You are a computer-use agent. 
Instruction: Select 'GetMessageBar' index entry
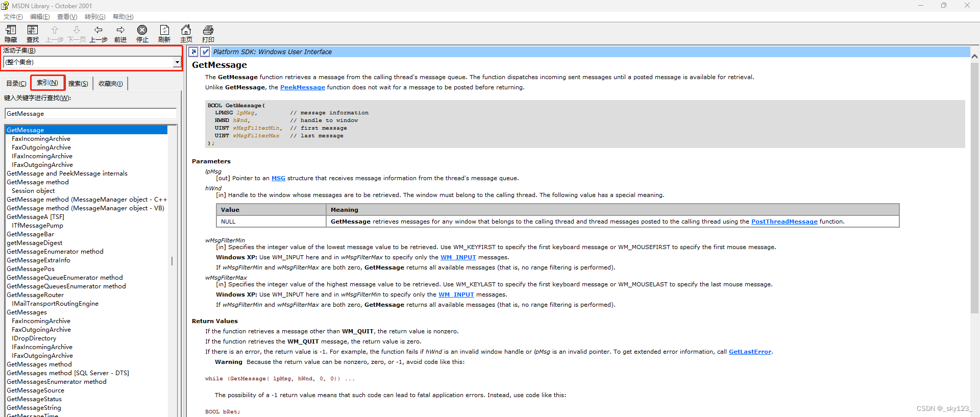click(x=30, y=234)
